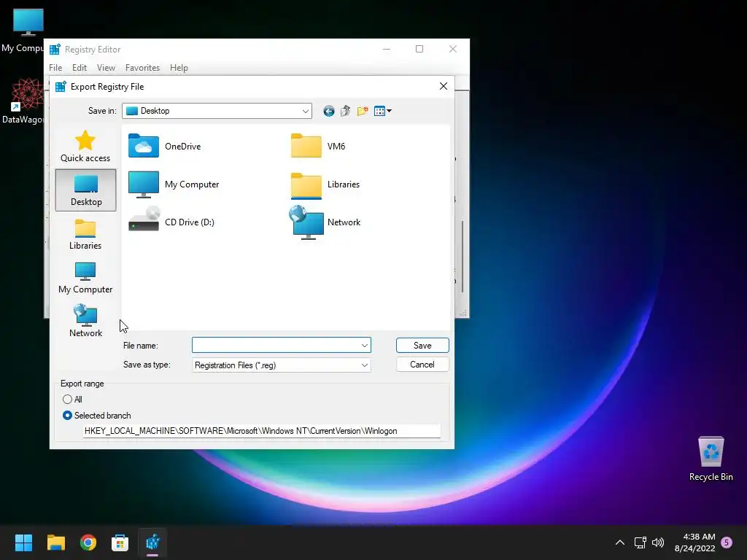This screenshot has width=747, height=560.
Task: Open the File menu in Registry Editor
Action: (x=55, y=68)
